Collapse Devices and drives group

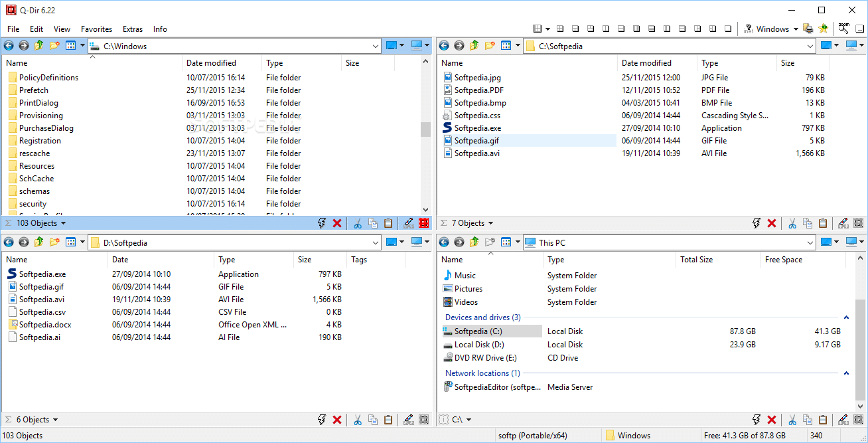(846, 317)
